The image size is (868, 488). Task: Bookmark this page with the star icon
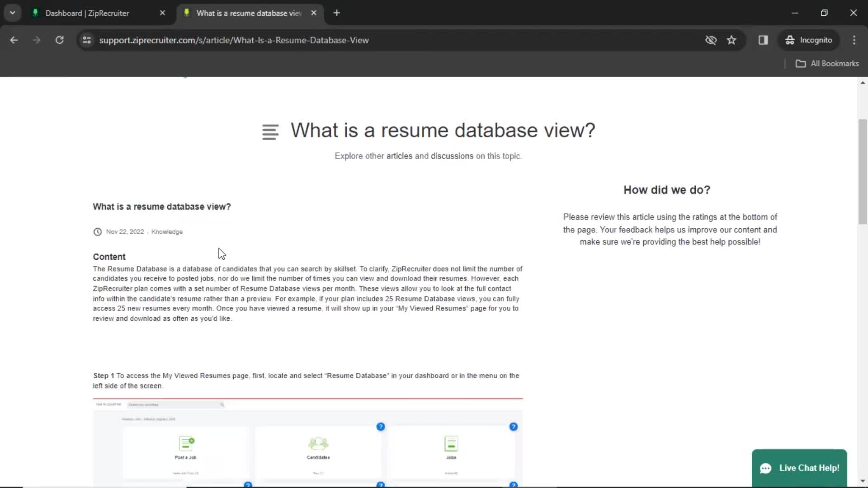pos(731,40)
